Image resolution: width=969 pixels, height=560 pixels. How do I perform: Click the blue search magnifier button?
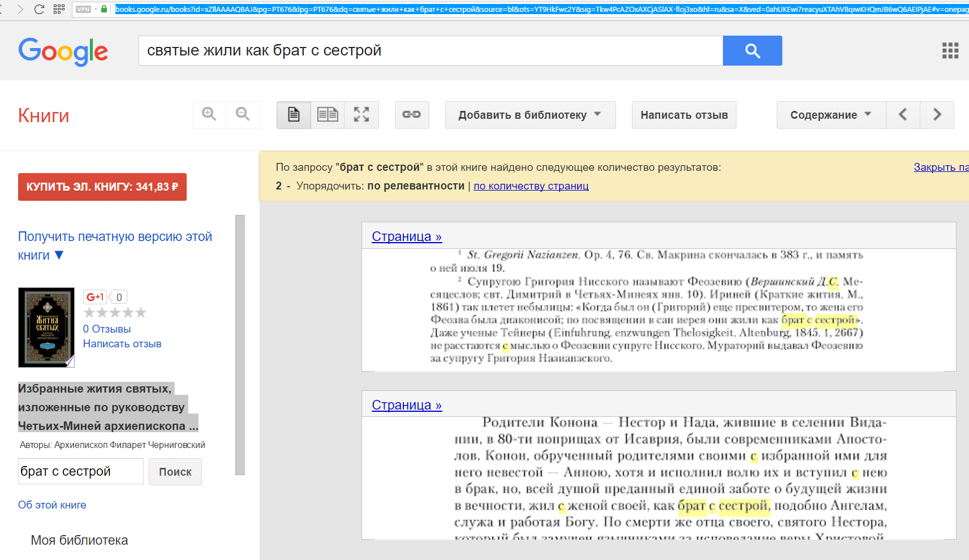click(752, 50)
